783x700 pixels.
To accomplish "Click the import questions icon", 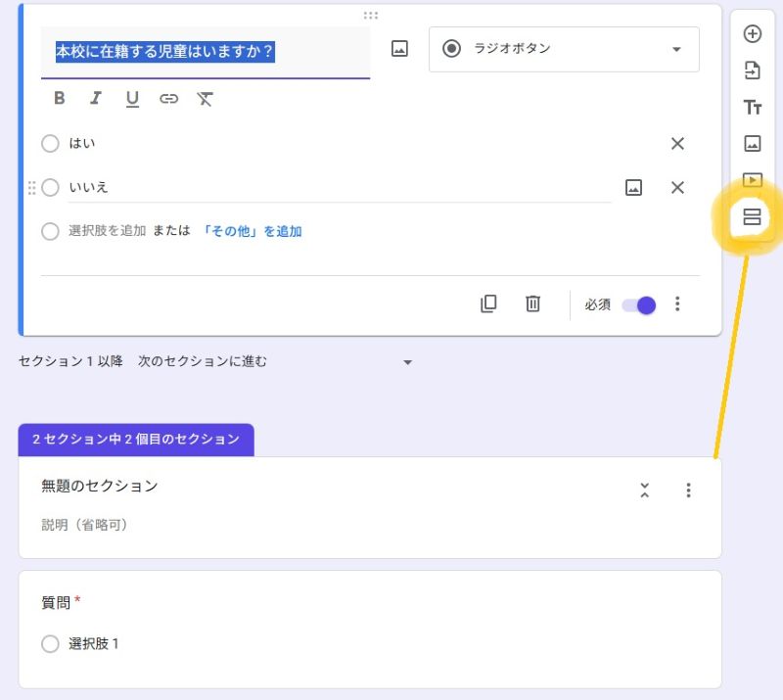I will [x=752, y=70].
